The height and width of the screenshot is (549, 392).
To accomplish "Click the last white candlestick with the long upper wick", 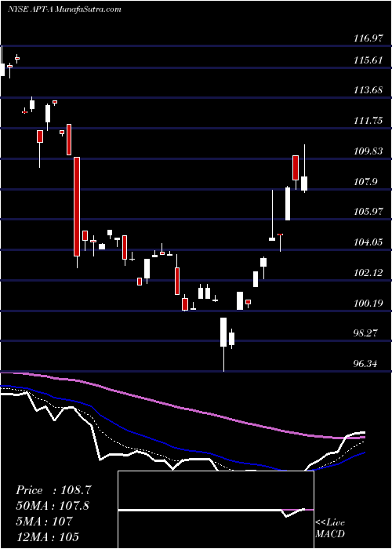I will pyautogui.click(x=304, y=169).
